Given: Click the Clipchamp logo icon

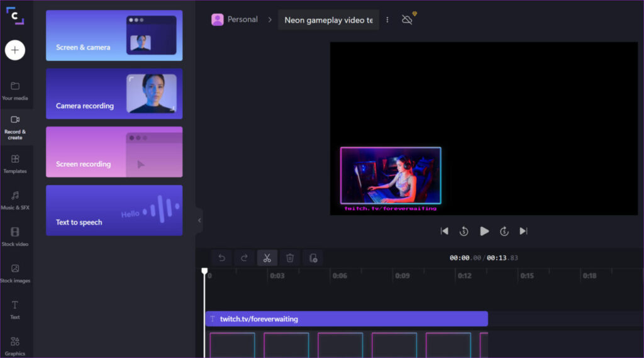Looking at the screenshot, I should (15, 16).
